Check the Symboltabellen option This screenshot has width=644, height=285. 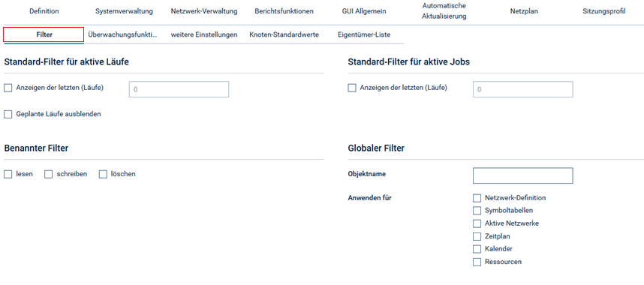pyautogui.click(x=477, y=211)
